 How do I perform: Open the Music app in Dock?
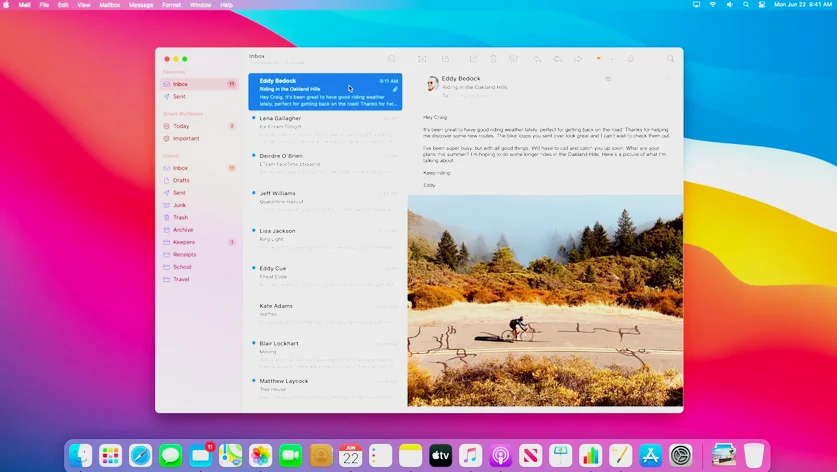(470, 455)
